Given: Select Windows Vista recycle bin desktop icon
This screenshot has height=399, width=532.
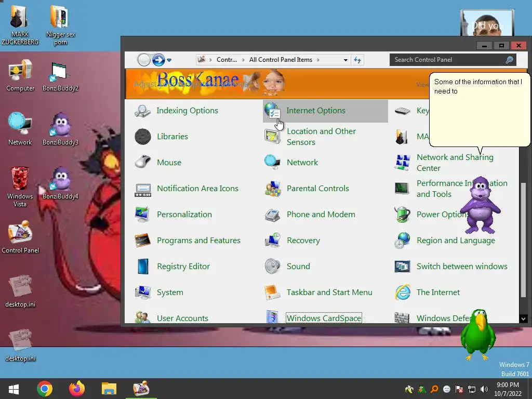Looking at the screenshot, I should 20,187.
